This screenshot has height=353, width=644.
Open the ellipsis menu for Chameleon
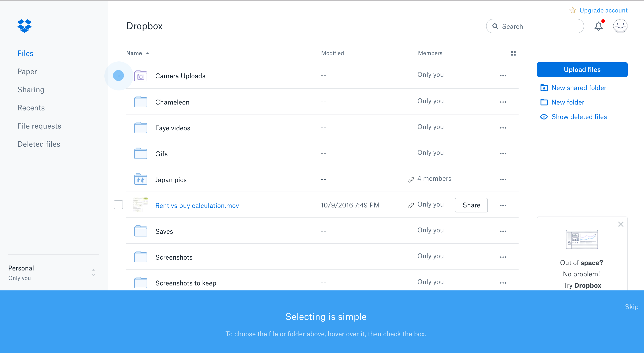click(503, 102)
